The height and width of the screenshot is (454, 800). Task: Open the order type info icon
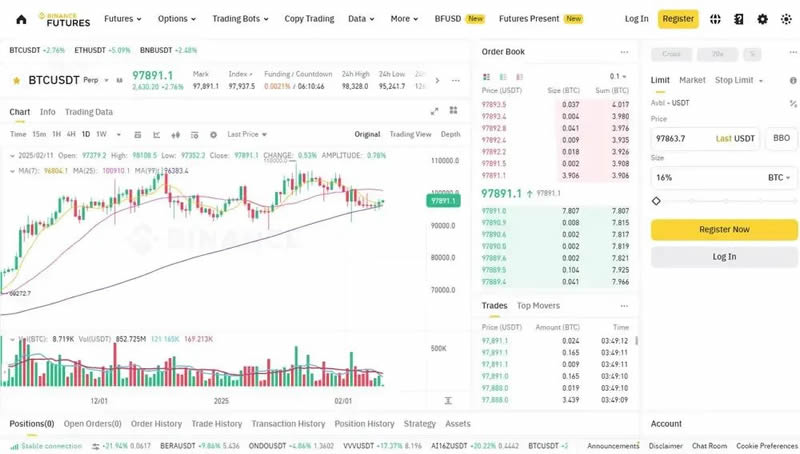pos(793,81)
